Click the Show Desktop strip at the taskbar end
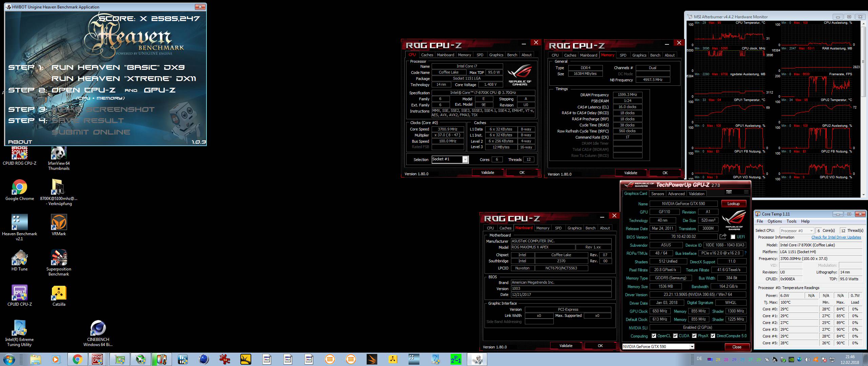The width and height of the screenshot is (868, 366). click(865, 359)
